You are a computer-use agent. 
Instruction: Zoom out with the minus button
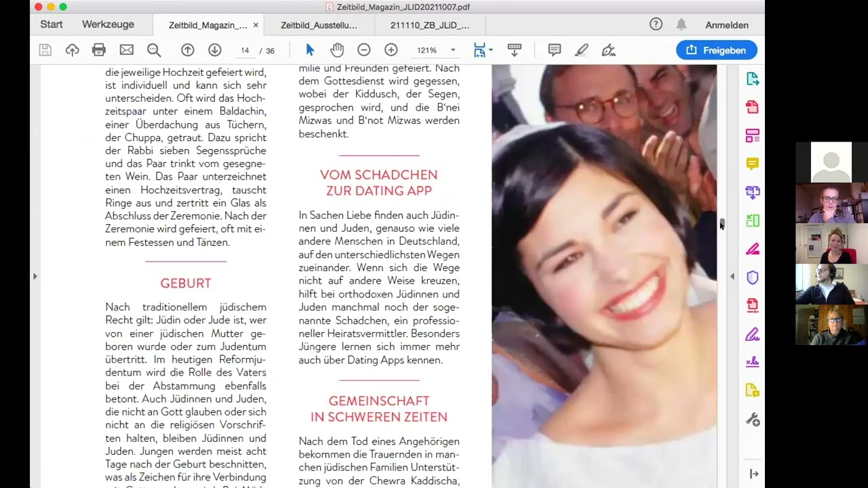364,50
